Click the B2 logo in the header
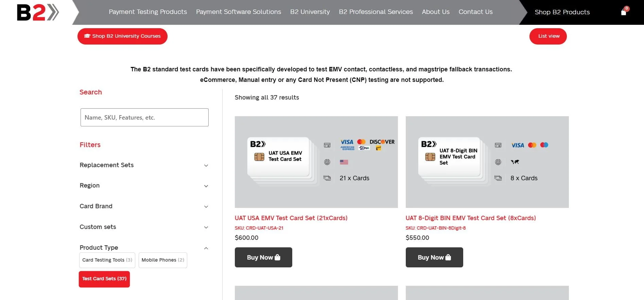The image size is (644, 300). coord(38,13)
